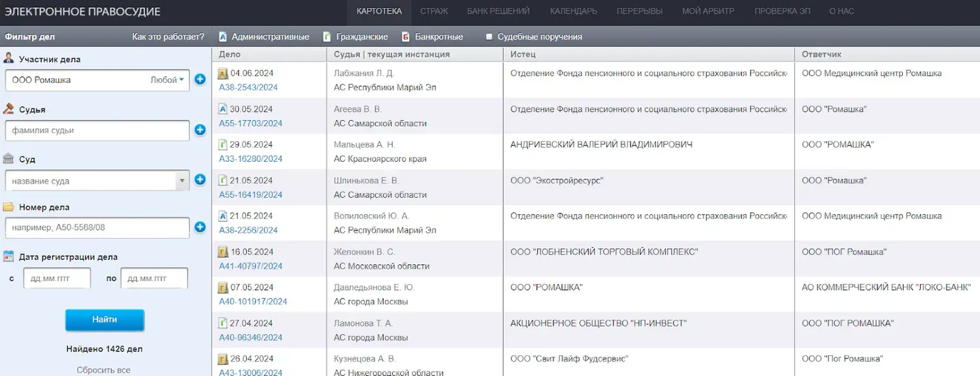This screenshot has height=376, width=980.
Task: Click judge name Лабжания Л. Д.
Action: point(364,73)
